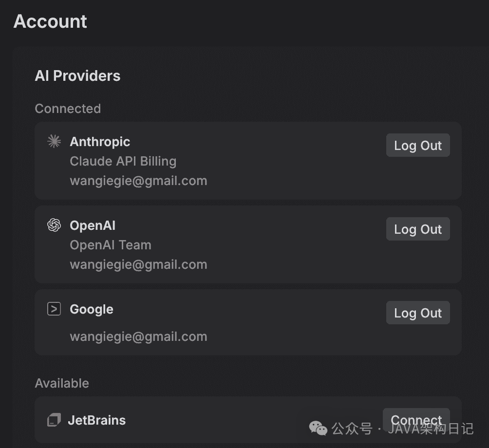The height and width of the screenshot is (448, 489).
Task: Select the OpenAI spiral symbol
Action: pos(54,225)
